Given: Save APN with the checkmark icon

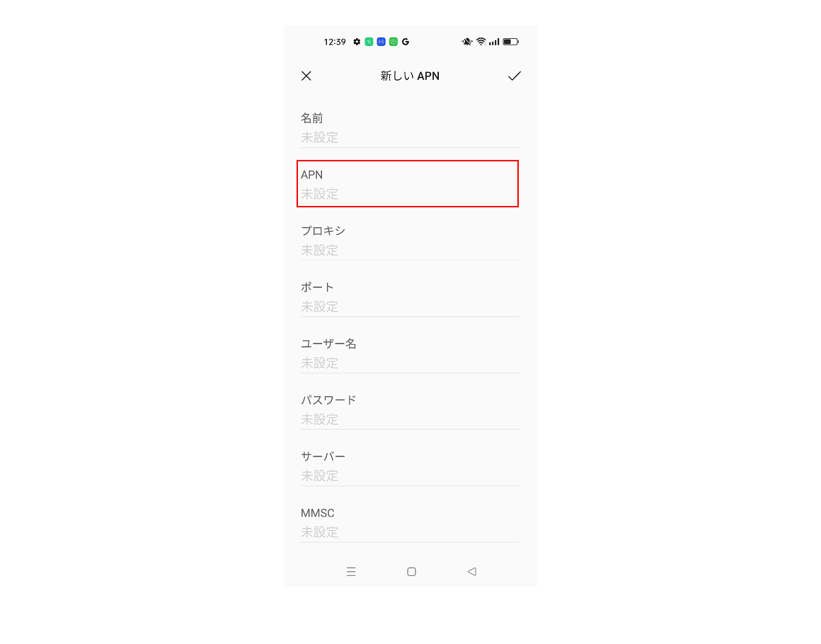Looking at the screenshot, I should [x=514, y=76].
